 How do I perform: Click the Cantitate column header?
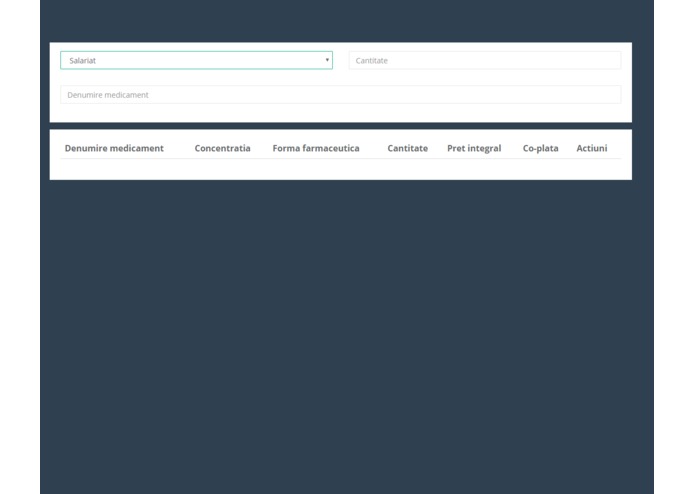(x=408, y=148)
